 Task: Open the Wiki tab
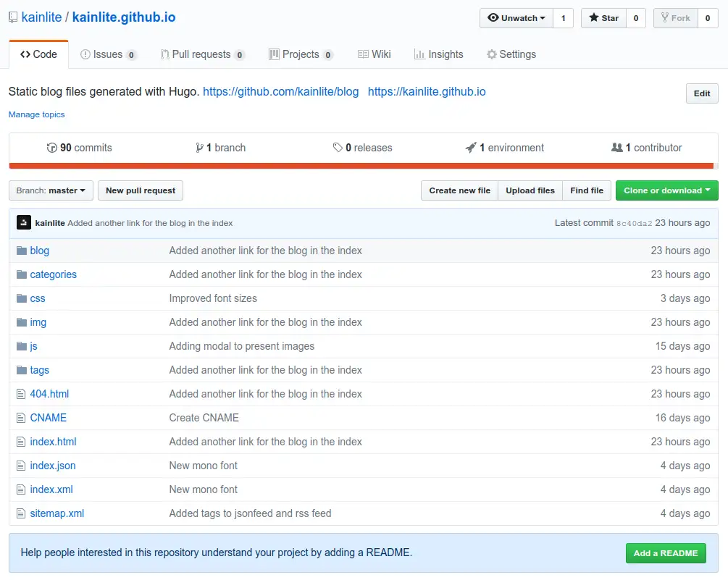tap(375, 54)
